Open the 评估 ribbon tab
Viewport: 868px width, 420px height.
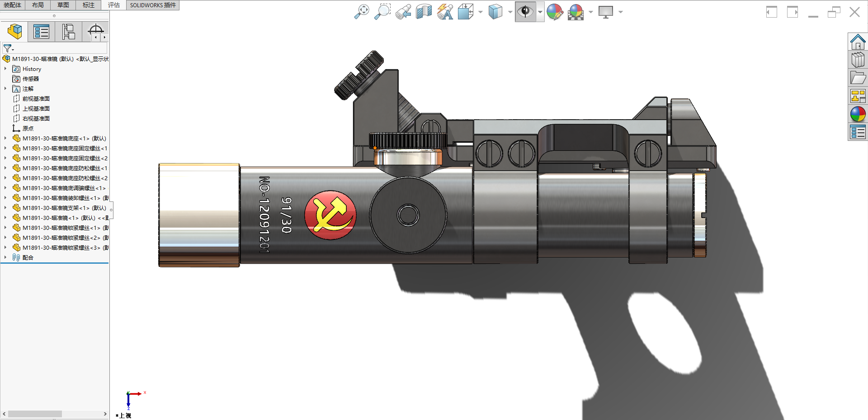pos(114,5)
